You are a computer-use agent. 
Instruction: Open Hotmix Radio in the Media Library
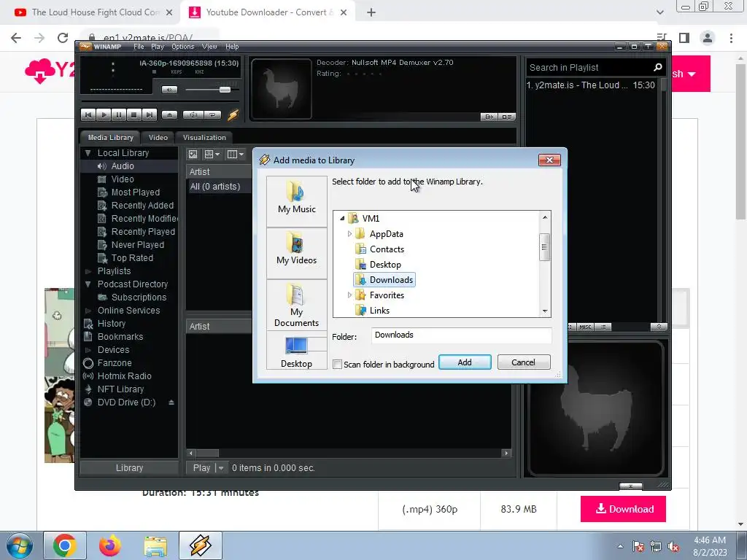click(x=124, y=376)
